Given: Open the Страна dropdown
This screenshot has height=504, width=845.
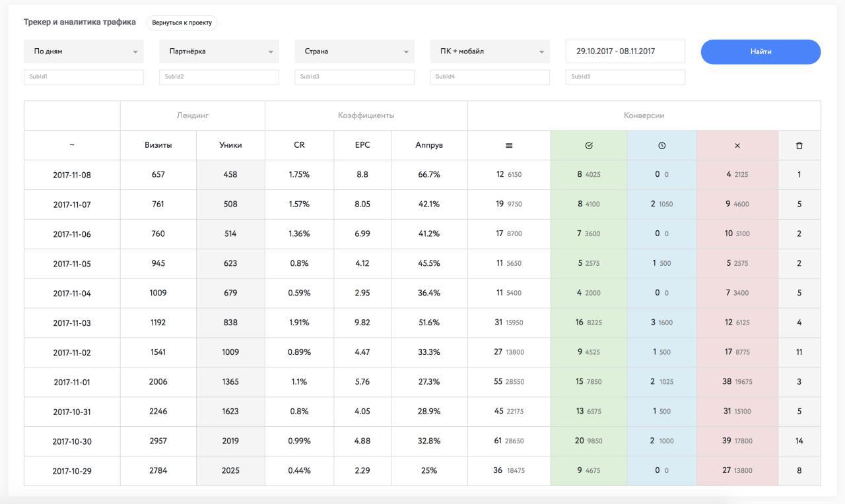Looking at the screenshot, I should pyautogui.click(x=355, y=51).
